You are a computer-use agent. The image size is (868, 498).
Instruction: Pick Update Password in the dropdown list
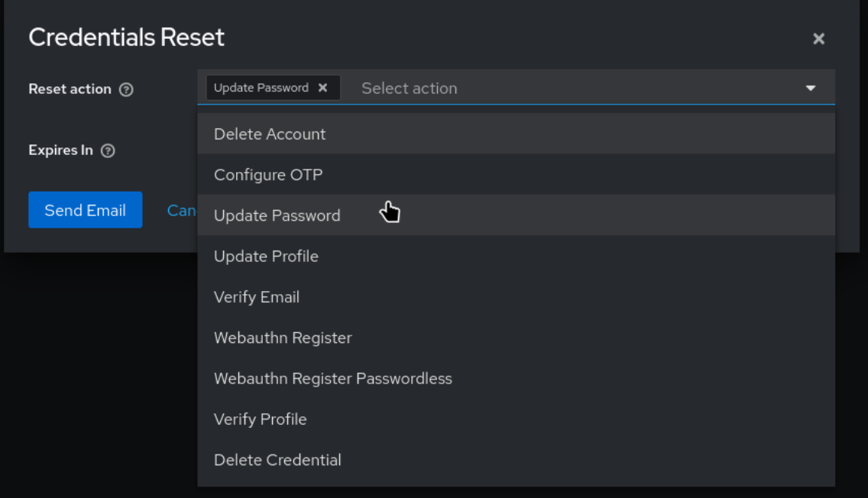tap(277, 215)
